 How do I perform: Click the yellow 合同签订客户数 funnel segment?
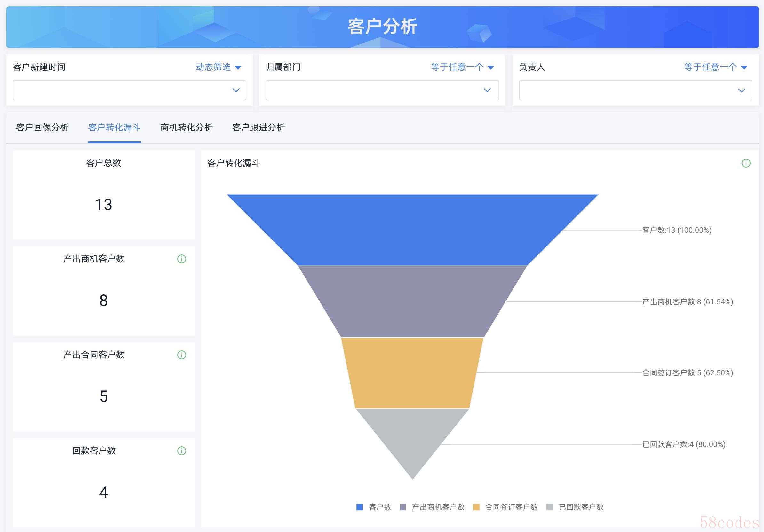coord(412,373)
